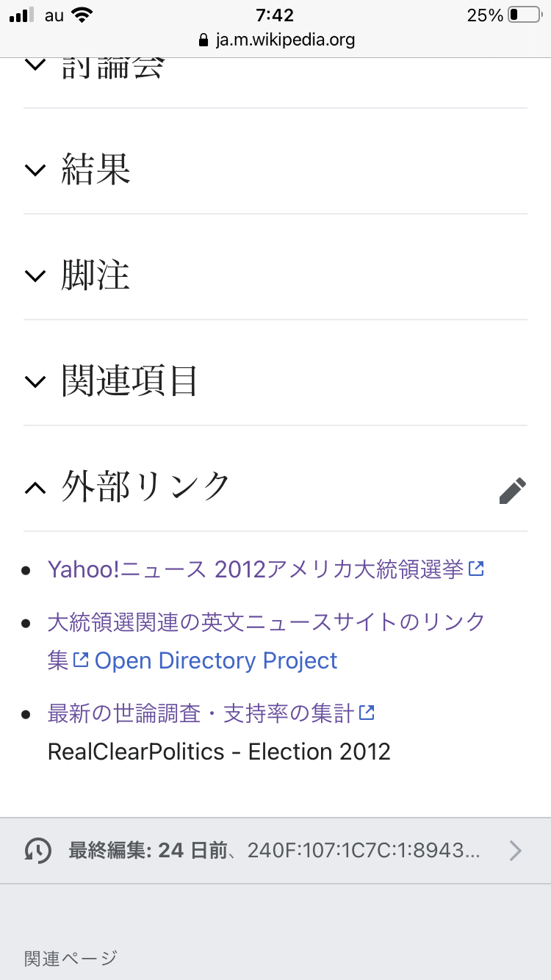
Task: Tap the battery icon in status bar
Action: pos(522,15)
